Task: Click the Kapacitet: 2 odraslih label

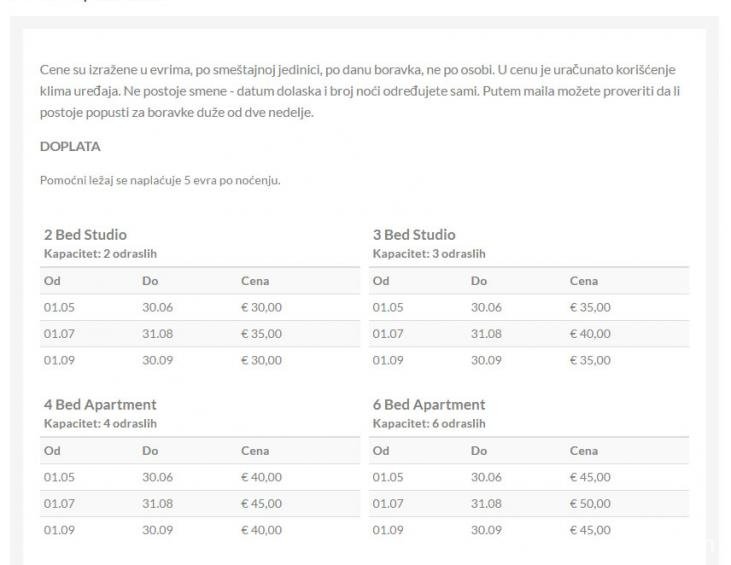Action: click(100, 253)
